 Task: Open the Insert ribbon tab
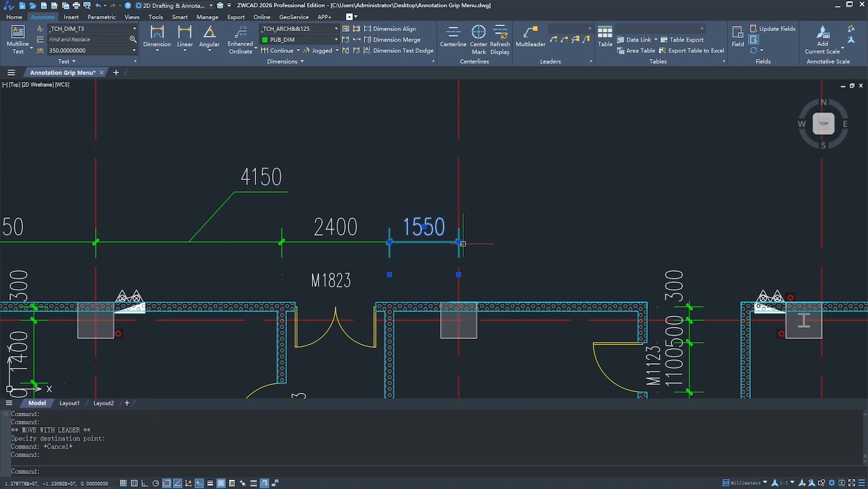[71, 17]
